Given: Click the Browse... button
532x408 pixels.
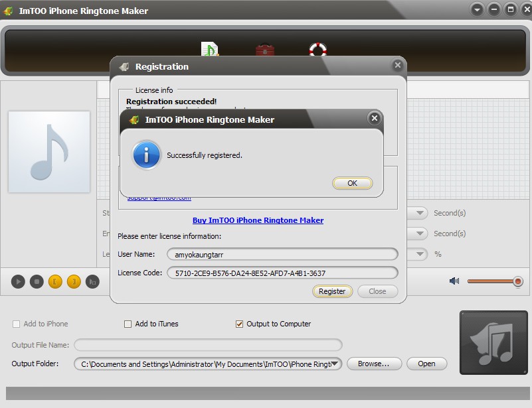Looking at the screenshot, I should (374, 364).
